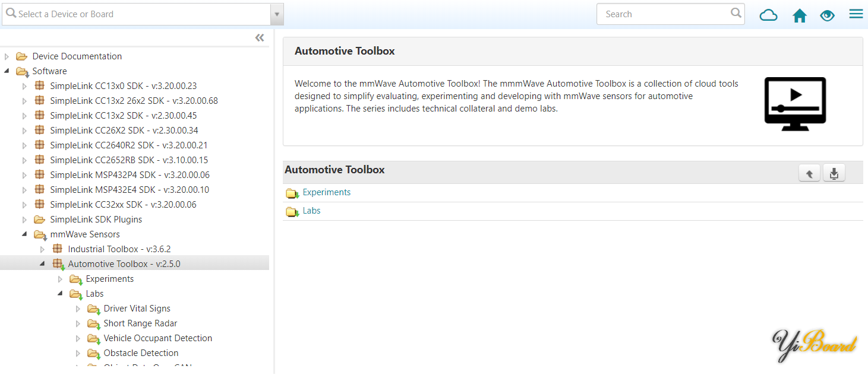Click the up-arrow button in Automotive Toolbox header
868x375 pixels.
[809, 173]
